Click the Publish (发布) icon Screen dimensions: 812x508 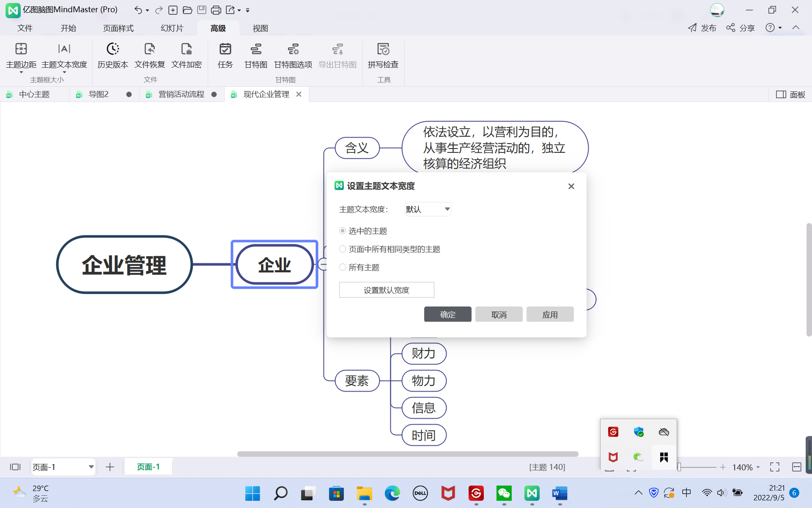point(692,28)
